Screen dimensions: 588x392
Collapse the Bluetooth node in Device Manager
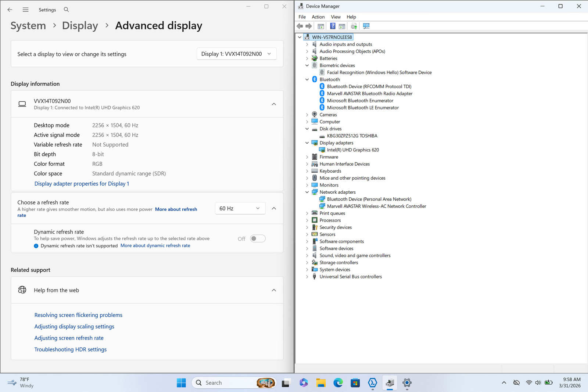(307, 79)
